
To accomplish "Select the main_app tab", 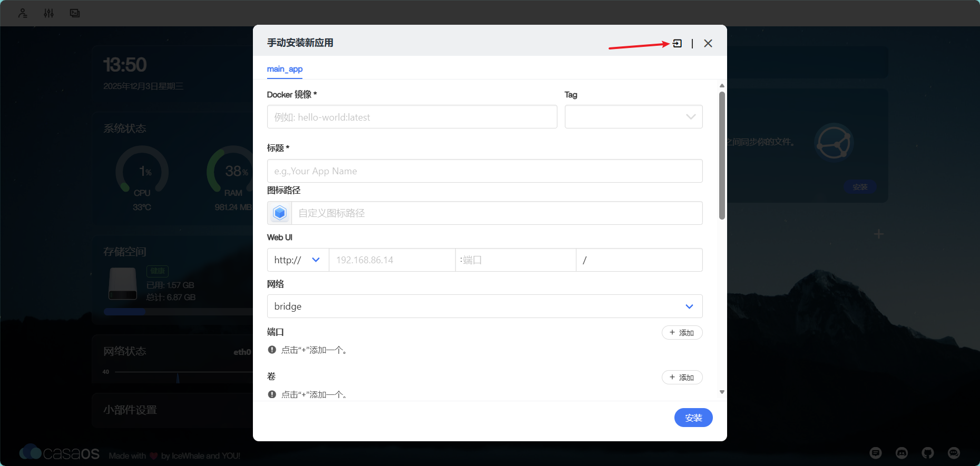I will (x=285, y=69).
